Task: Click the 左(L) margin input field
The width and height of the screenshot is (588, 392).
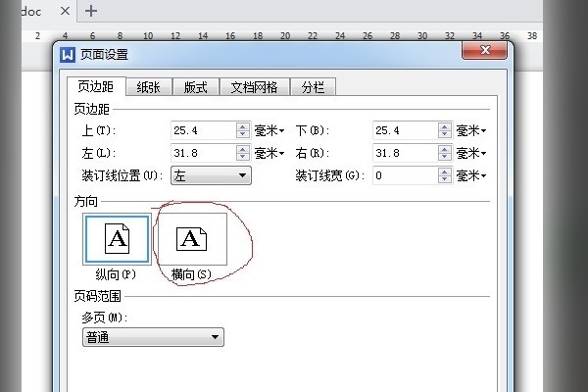Action: point(203,153)
